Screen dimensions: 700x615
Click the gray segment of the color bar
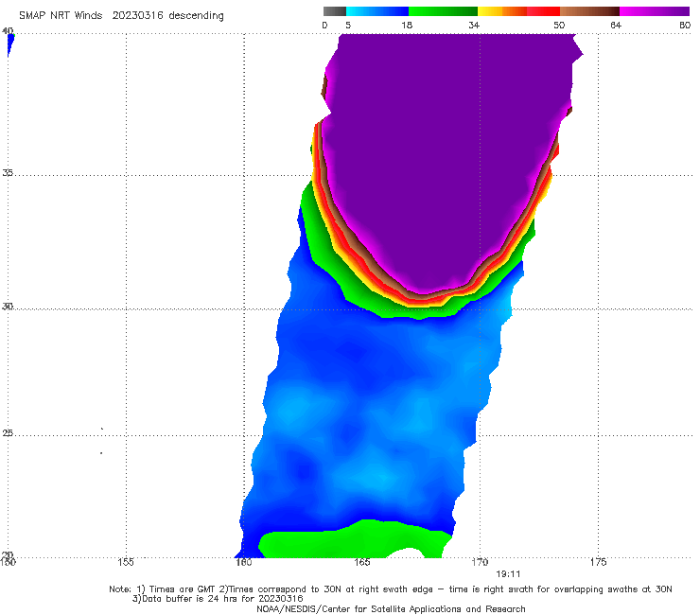(x=334, y=11)
